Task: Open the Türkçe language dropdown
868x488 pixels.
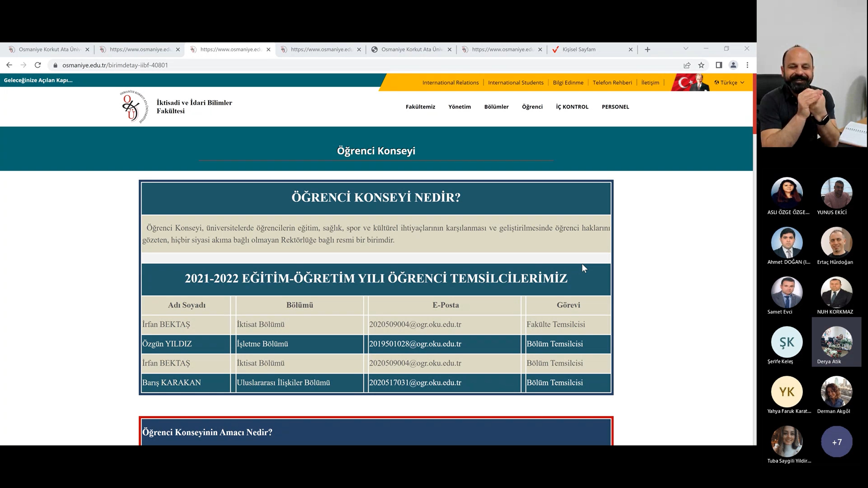Action: [729, 82]
